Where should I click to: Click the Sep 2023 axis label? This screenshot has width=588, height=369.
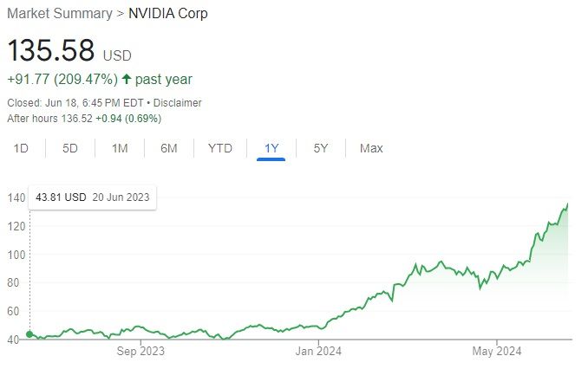tap(140, 351)
